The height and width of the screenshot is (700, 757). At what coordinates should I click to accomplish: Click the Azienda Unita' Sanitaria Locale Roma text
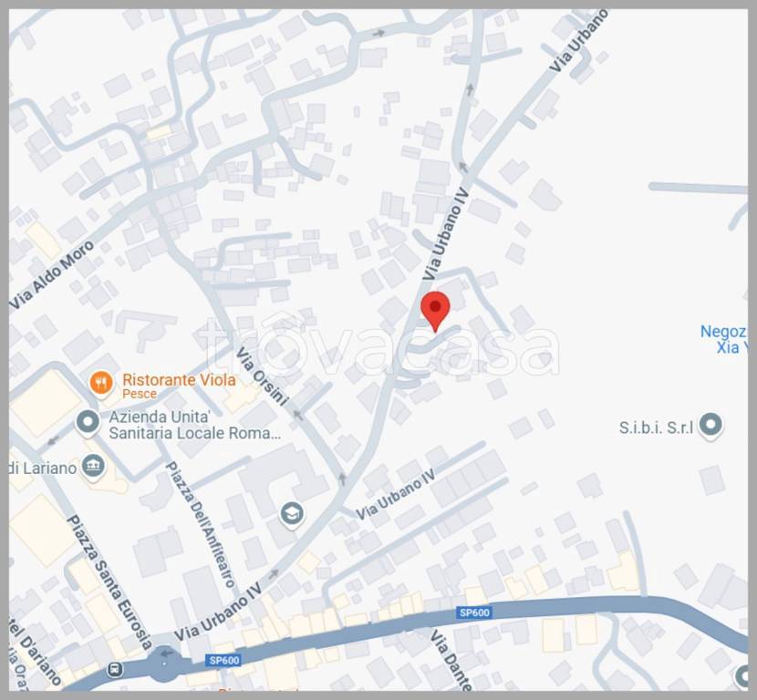(194, 425)
